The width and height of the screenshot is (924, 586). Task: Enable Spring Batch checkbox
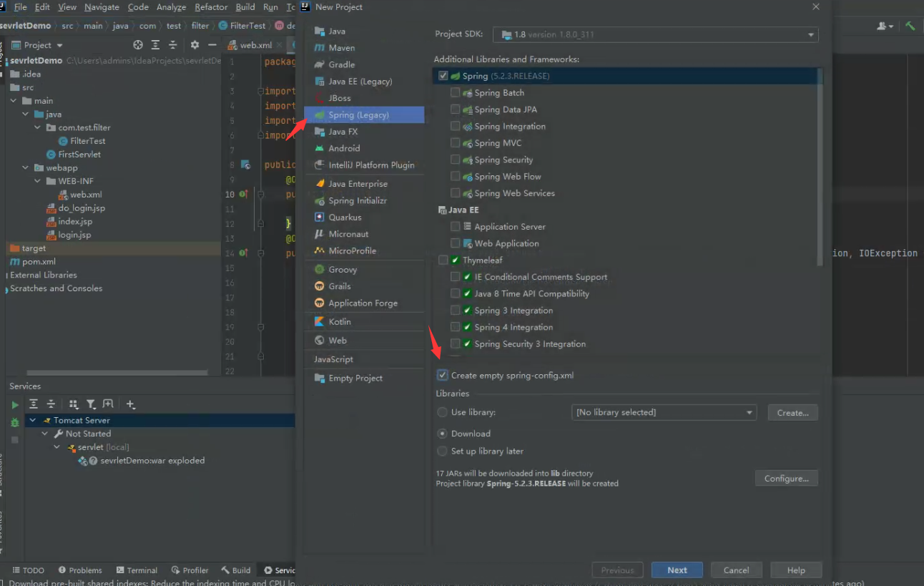(456, 93)
